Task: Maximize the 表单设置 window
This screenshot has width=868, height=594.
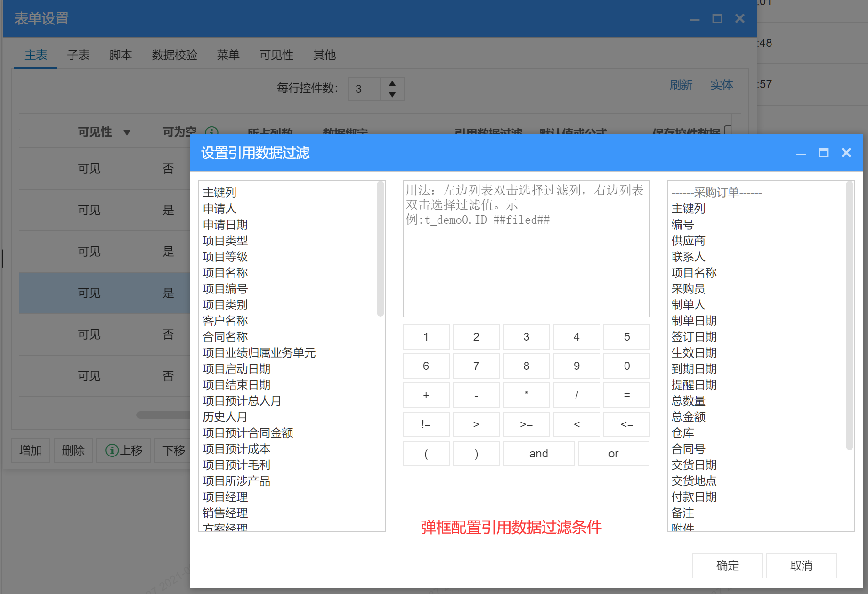Action: coord(717,18)
